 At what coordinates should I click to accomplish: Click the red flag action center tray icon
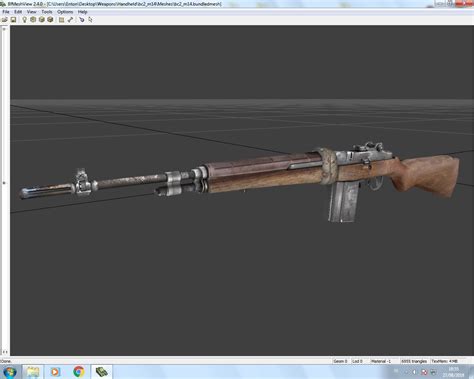pos(424,372)
